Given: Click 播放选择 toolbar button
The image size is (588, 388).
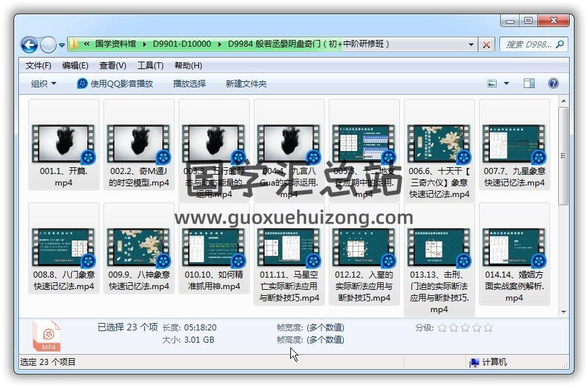Looking at the screenshot, I should point(189,84).
